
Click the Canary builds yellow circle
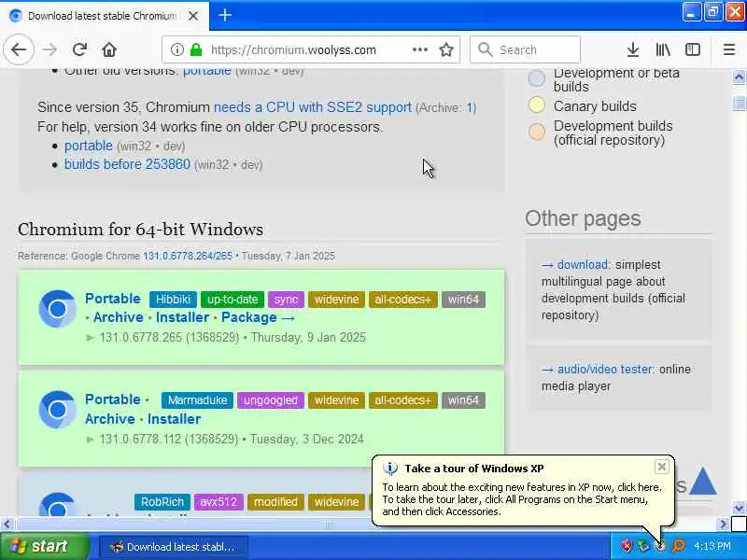click(537, 105)
